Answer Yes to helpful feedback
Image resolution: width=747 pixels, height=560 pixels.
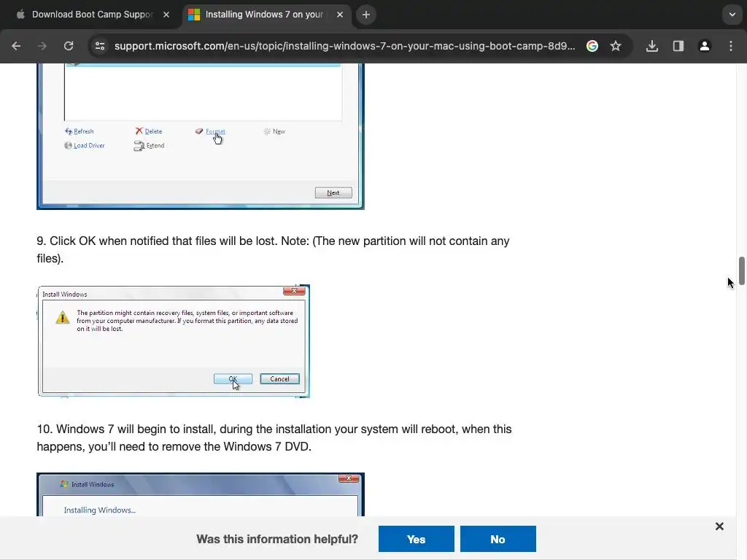pyautogui.click(x=417, y=539)
